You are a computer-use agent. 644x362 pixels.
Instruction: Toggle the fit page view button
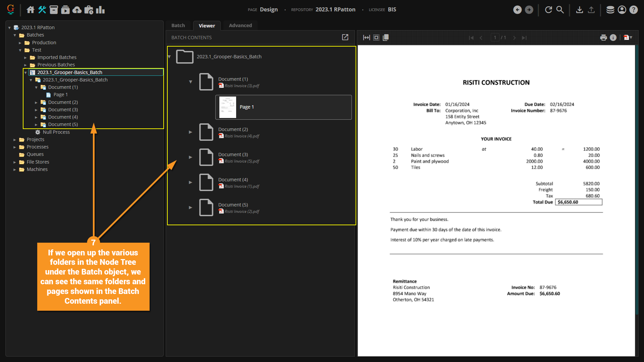376,38
